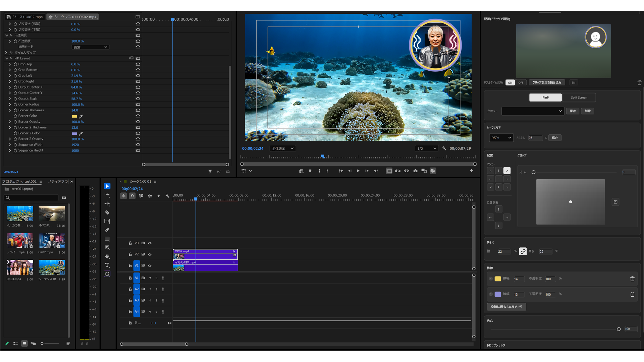
Task: Expand the タイムリマップ effect
Action: (6, 53)
